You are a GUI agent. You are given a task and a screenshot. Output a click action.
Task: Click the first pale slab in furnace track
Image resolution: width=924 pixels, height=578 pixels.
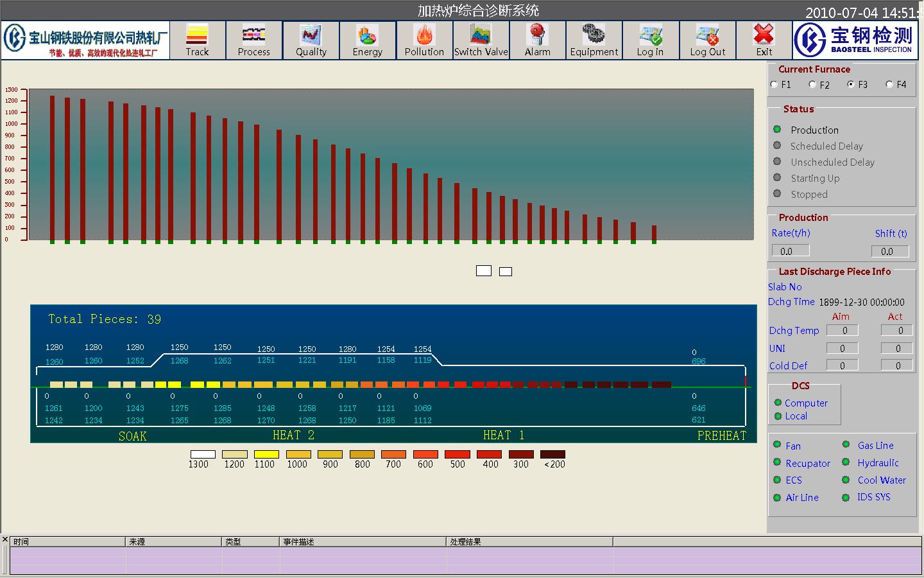pyautogui.click(x=56, y=385)
